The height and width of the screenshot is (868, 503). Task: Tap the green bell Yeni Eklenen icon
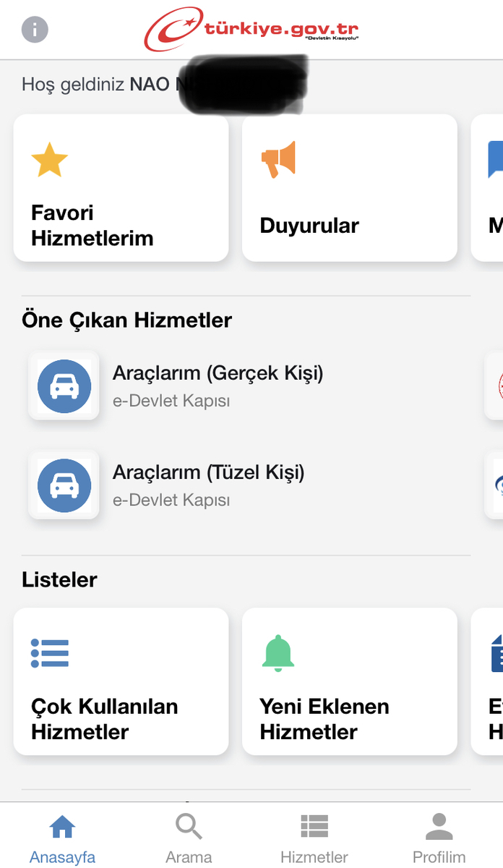[x=278, y=653]
